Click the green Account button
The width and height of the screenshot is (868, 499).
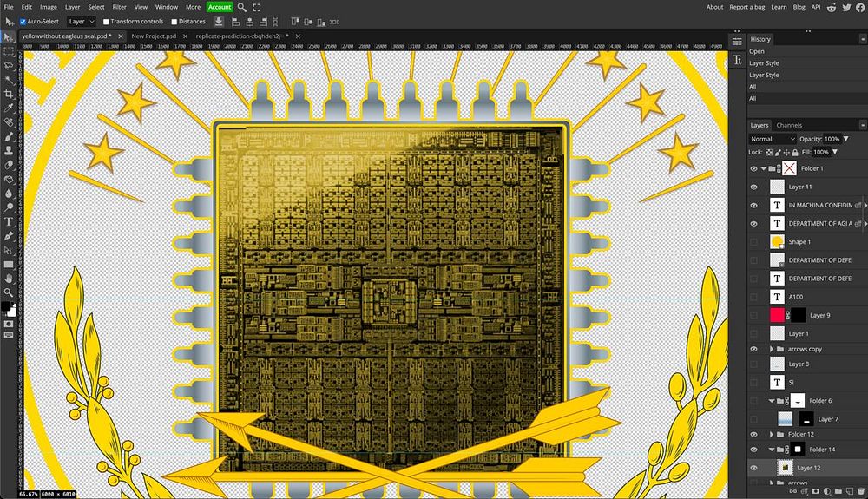220,7
